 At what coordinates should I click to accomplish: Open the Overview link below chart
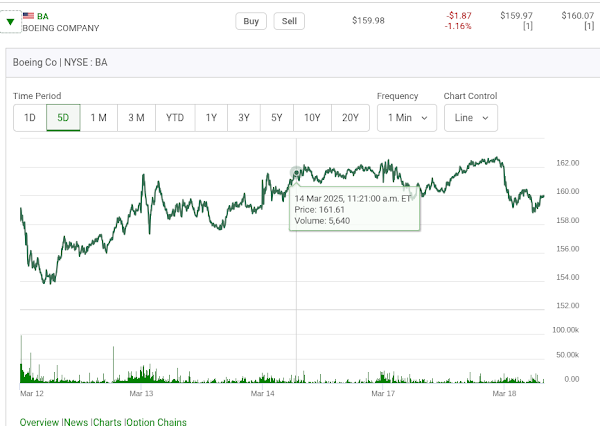coord(39,422)
